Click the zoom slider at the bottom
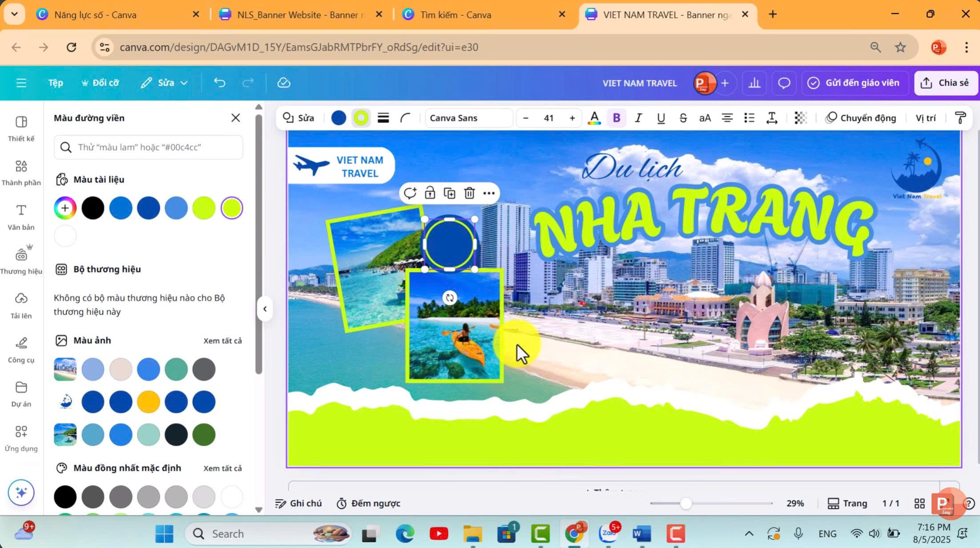The height and width of the screenshot is (548, 980). [x=686, y=504]
